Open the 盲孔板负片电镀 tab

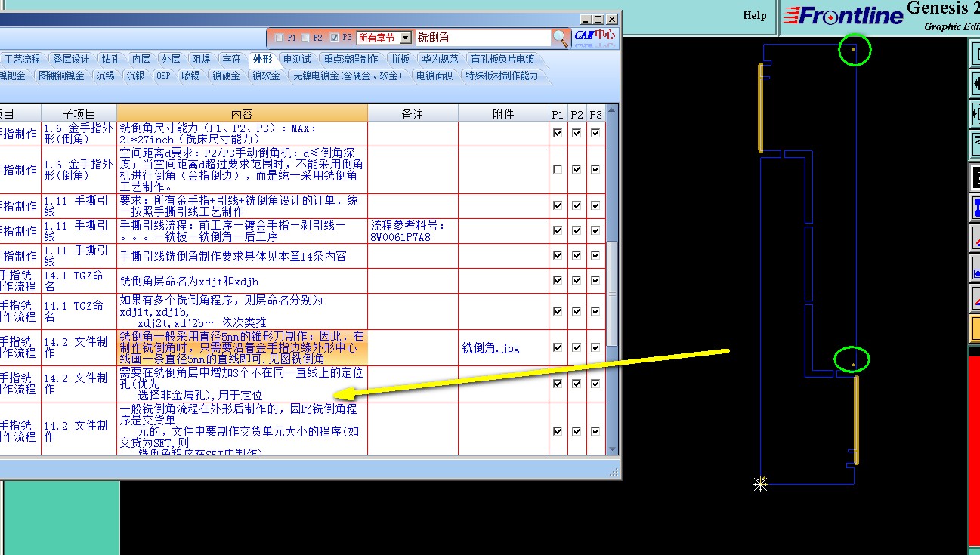coord(502,59)
